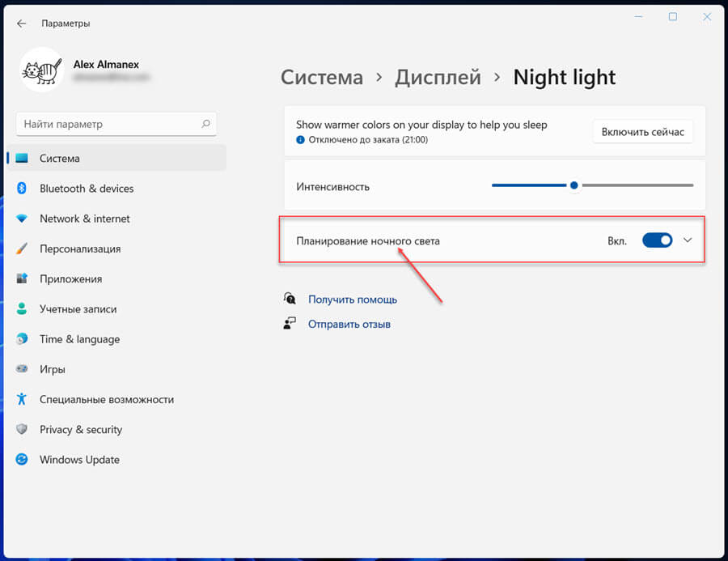Click the Игры gamepad icon

(21, 369)
